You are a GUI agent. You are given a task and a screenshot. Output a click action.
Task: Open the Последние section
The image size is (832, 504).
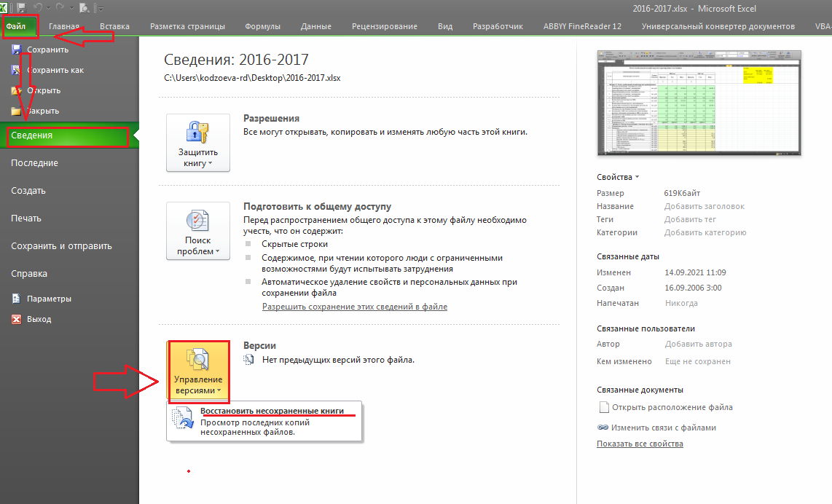(34, 163)
